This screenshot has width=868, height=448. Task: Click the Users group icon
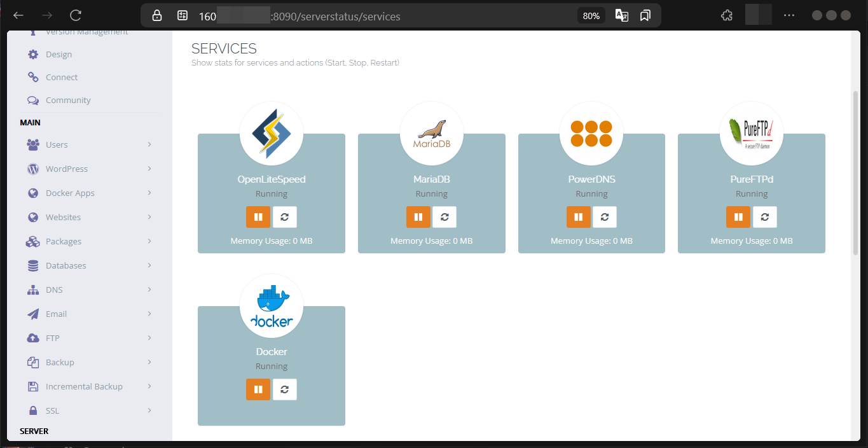tap(33, 144)
